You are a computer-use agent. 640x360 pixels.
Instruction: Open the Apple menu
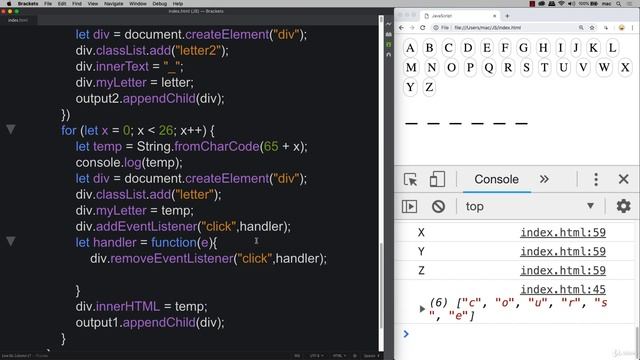[x=9, y=4]
